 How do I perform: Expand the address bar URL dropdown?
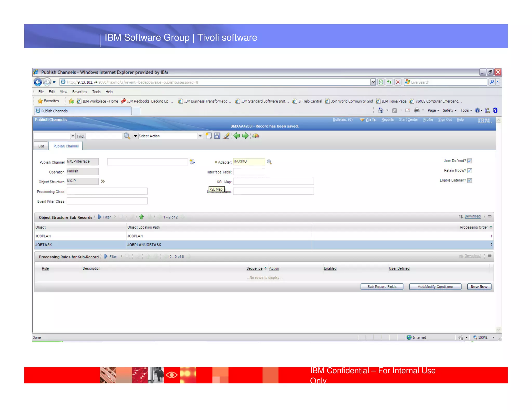pyautogui.click(x=373, y=82)
